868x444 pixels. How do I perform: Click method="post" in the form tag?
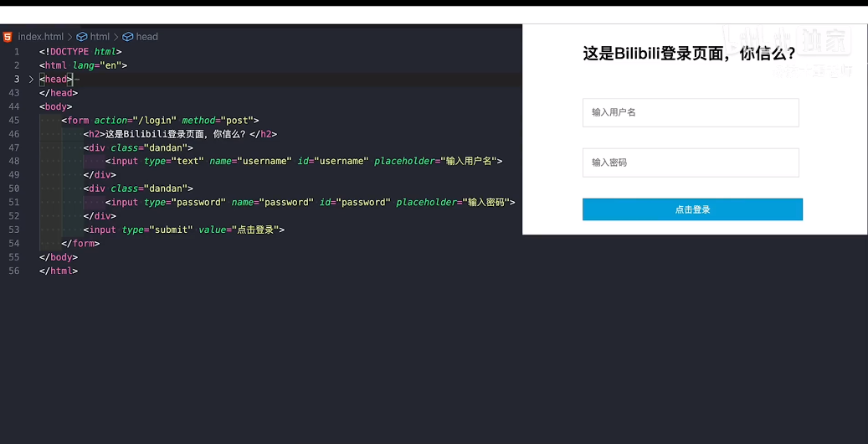click(218, 121)
